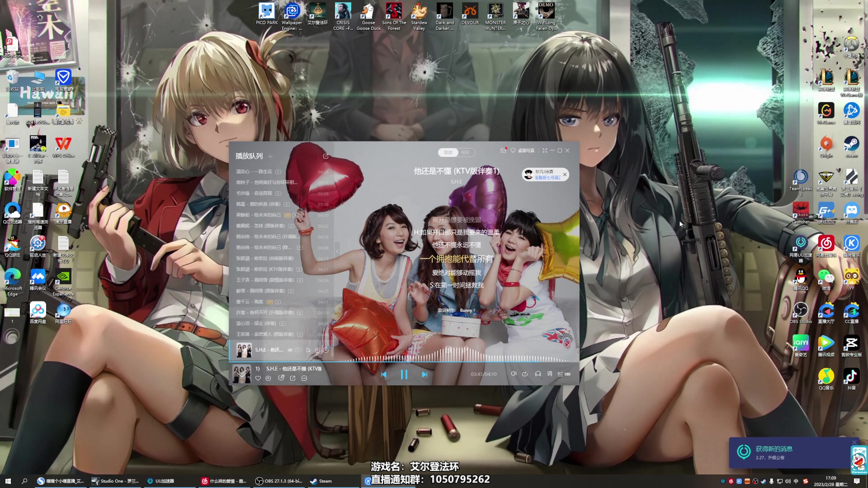Image resolution: width=868 pixels, height=488 pixels.
Task: Click the heart icon to favorite the song
Action: pyautogui.click(x=258, y=378)
